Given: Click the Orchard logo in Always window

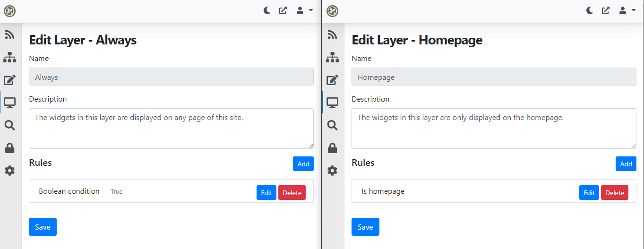Looking at the screenshot, I should click(10, 11).
